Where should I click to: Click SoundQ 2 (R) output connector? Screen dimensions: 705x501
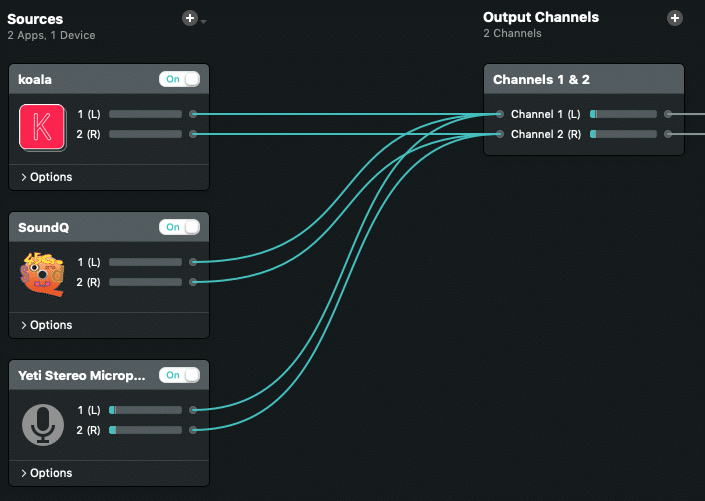(193, 282)
